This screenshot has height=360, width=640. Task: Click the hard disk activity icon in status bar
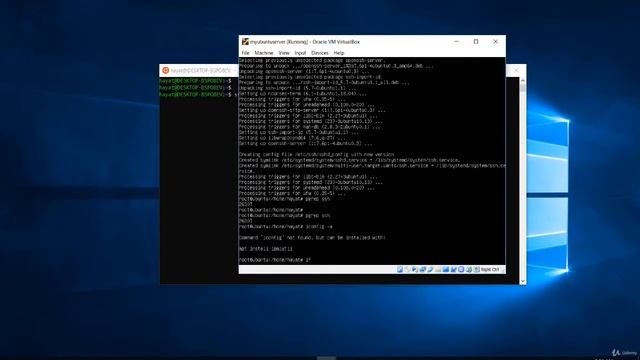[400, 269]
